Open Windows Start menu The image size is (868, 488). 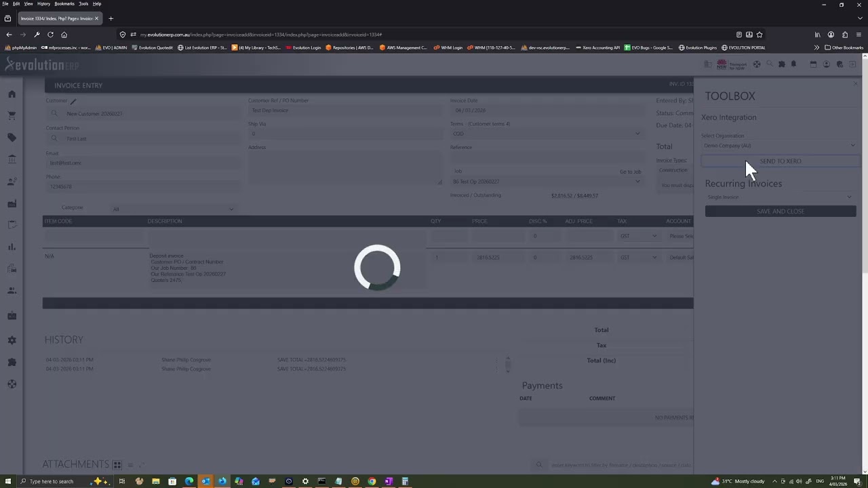pyautogui.click(x=7, y=481)
